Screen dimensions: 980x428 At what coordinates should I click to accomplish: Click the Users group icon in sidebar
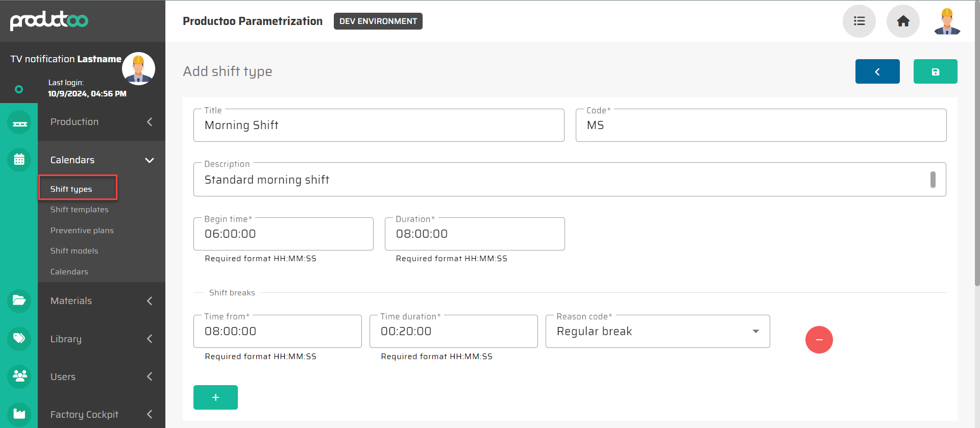[19, 376]
